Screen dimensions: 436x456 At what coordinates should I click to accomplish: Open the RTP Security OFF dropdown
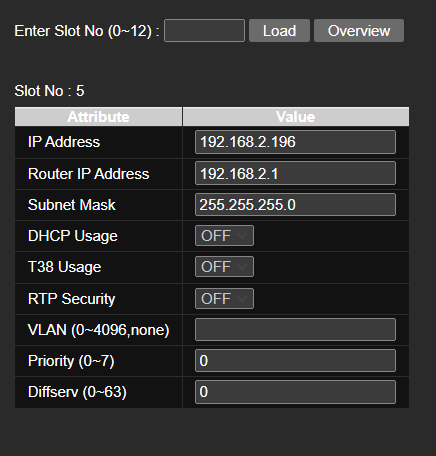click(224, 298)
